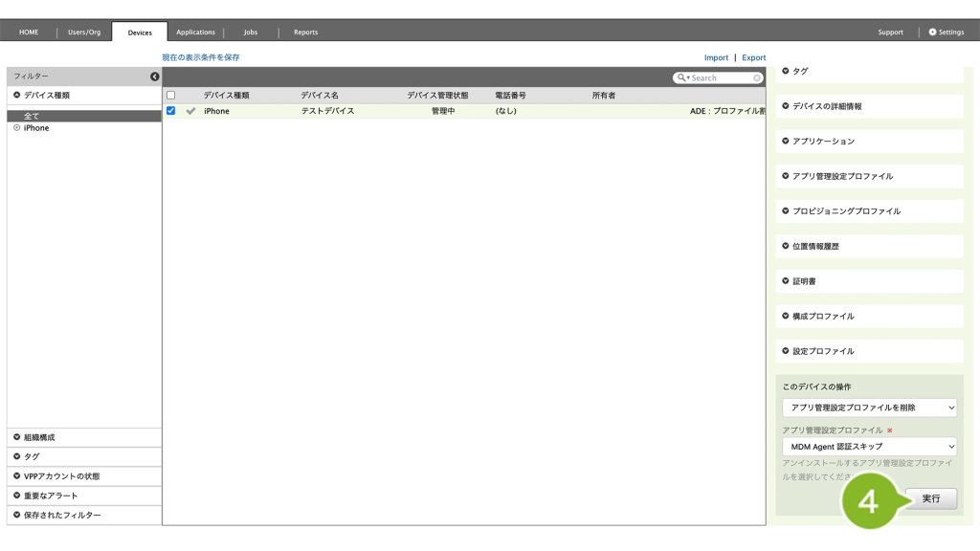Switch to the Applications tab
This screenshot has width=980, height=551.
point(195,33)
